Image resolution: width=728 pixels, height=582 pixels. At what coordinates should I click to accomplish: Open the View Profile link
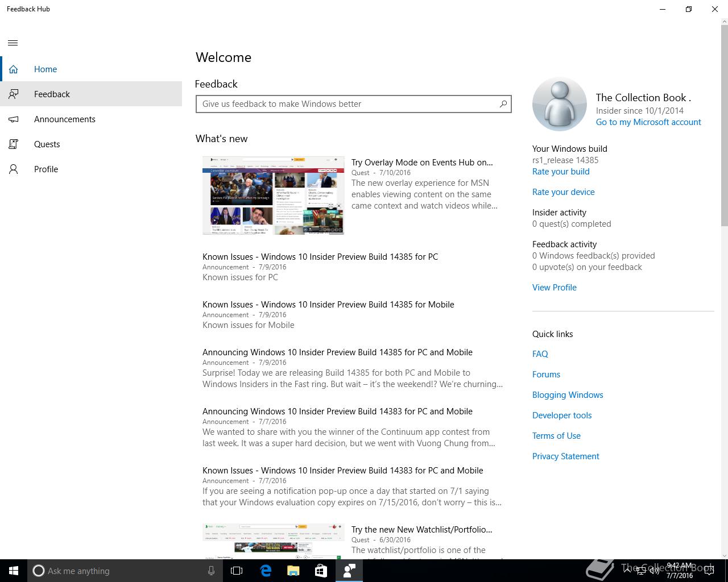(x=555, y=288)
